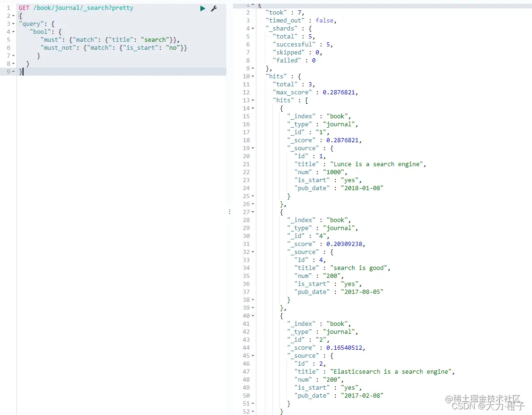Click the "must_not" match is_start line
This screenshot has width=532, height=415.
click(114, 48)
